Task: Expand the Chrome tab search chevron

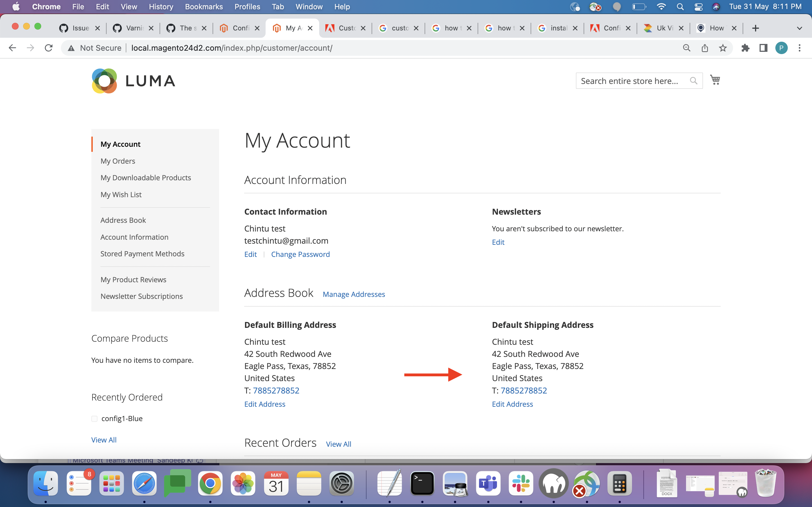Action: pos(799,28)
